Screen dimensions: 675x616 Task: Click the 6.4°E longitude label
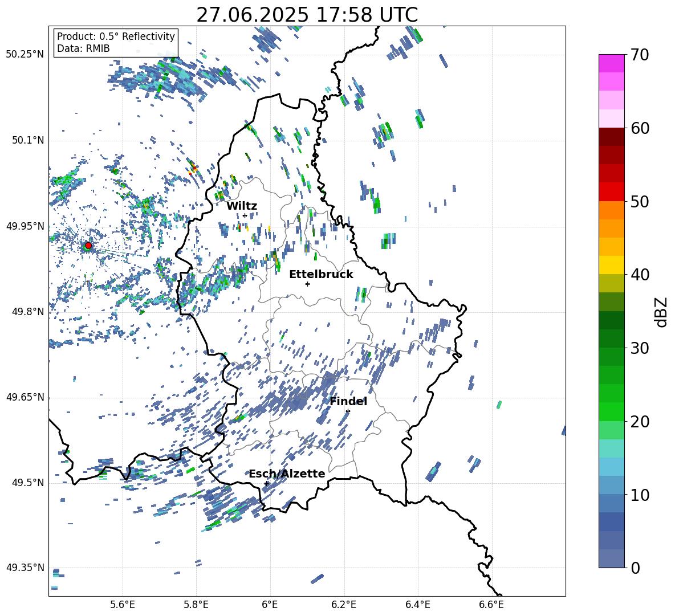[x=417, y=605]
